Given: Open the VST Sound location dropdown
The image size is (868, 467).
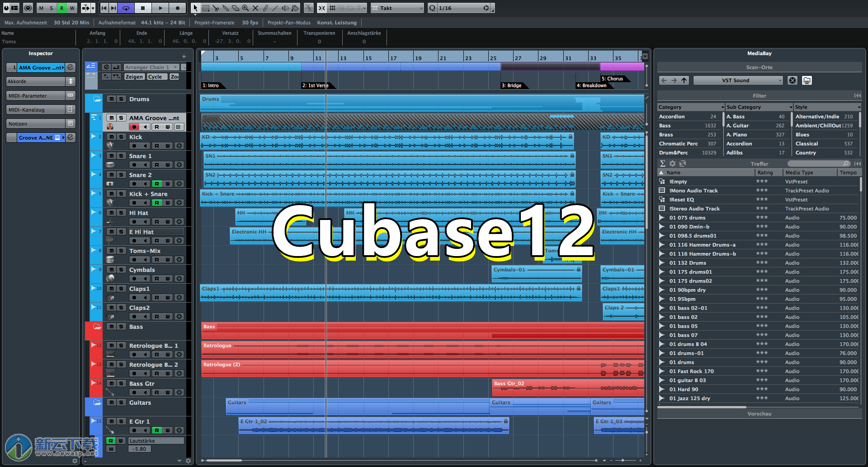Looking at the screenshot, I should point(738,80).
